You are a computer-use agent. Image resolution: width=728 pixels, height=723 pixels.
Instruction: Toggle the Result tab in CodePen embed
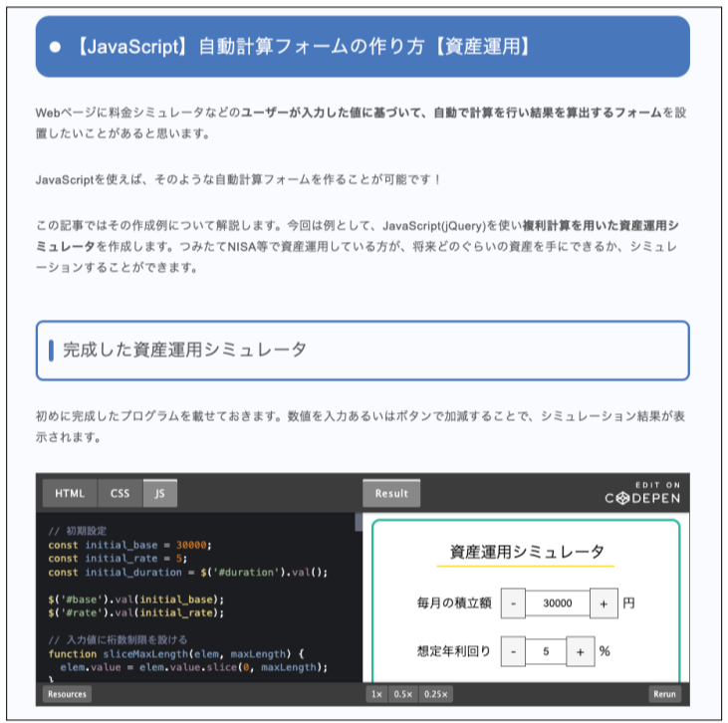click(391, 493)
